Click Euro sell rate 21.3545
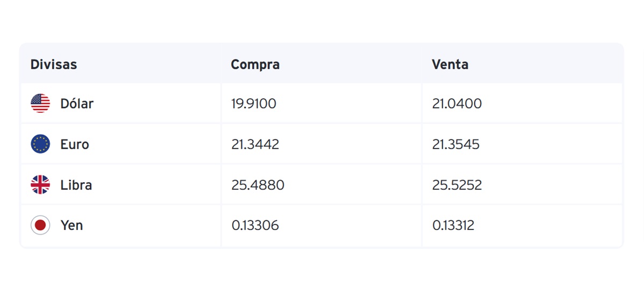Screen dimensions: 644x296 coord(456,145)
